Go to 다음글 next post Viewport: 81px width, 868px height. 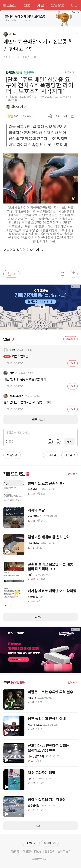[70, 455]
